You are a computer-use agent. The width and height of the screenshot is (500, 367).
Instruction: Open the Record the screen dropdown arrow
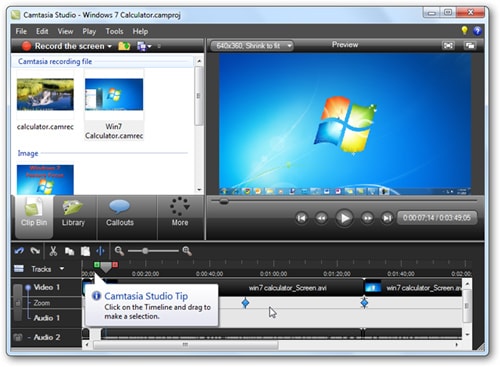click(x=109, y=46)
